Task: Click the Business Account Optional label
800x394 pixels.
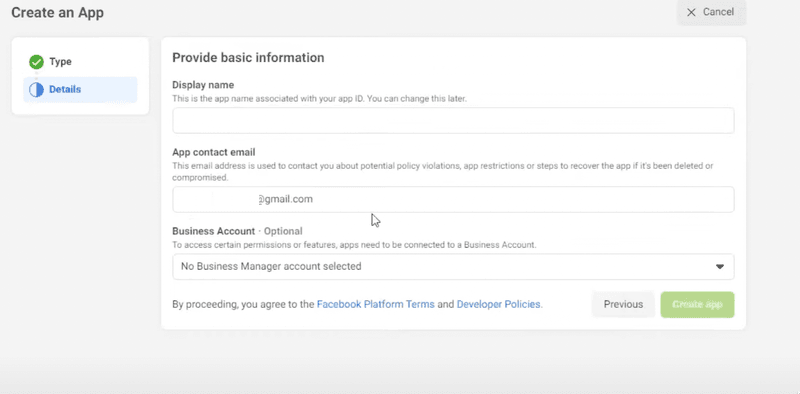Action: pos(237,231)
